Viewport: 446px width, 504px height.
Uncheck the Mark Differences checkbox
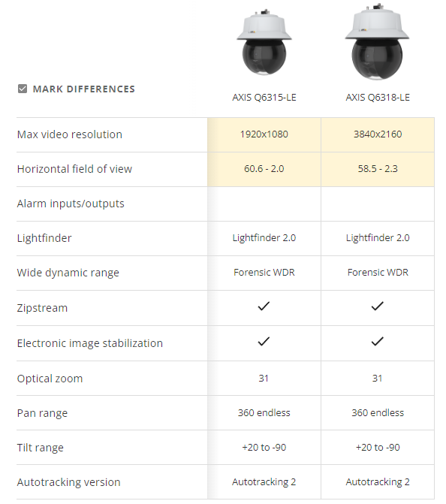pyautogui.click(x=23, y=89)
